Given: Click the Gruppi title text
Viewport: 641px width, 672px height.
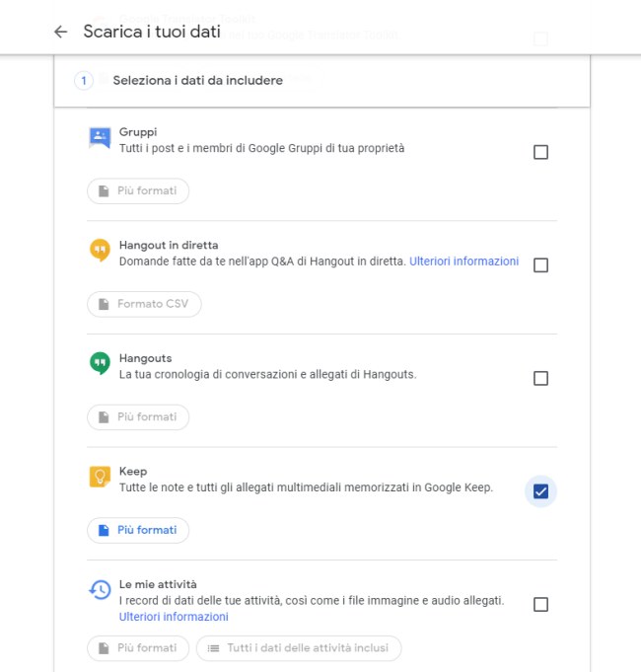Looking at the screenshot, I should click(x=138, y=132).
